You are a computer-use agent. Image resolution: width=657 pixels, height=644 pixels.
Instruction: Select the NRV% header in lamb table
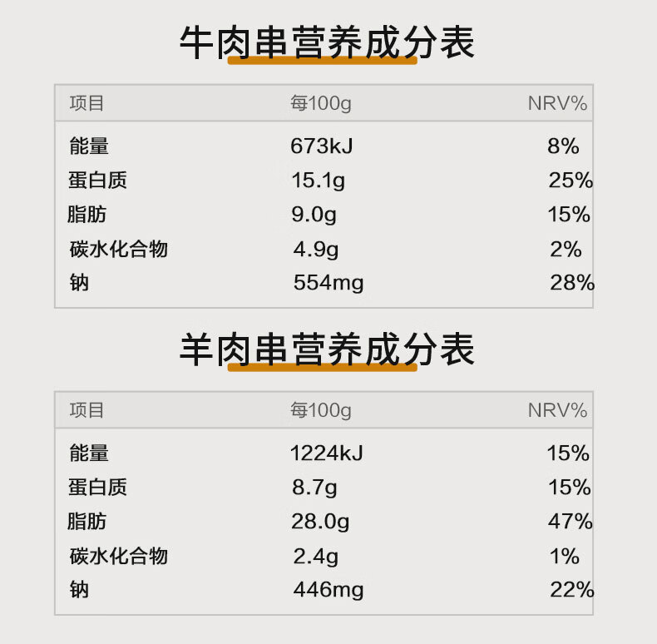[x=557, y=410]
